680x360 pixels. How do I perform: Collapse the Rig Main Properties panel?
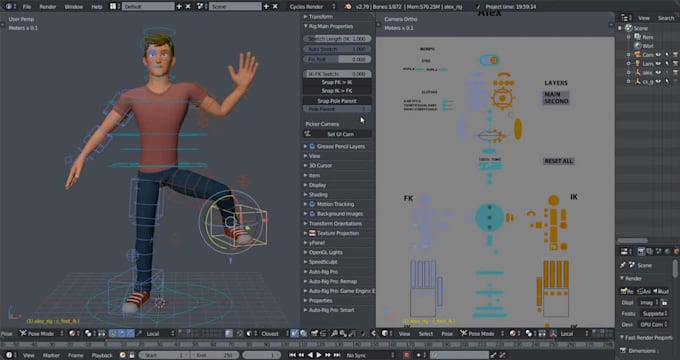coord(330,26)
